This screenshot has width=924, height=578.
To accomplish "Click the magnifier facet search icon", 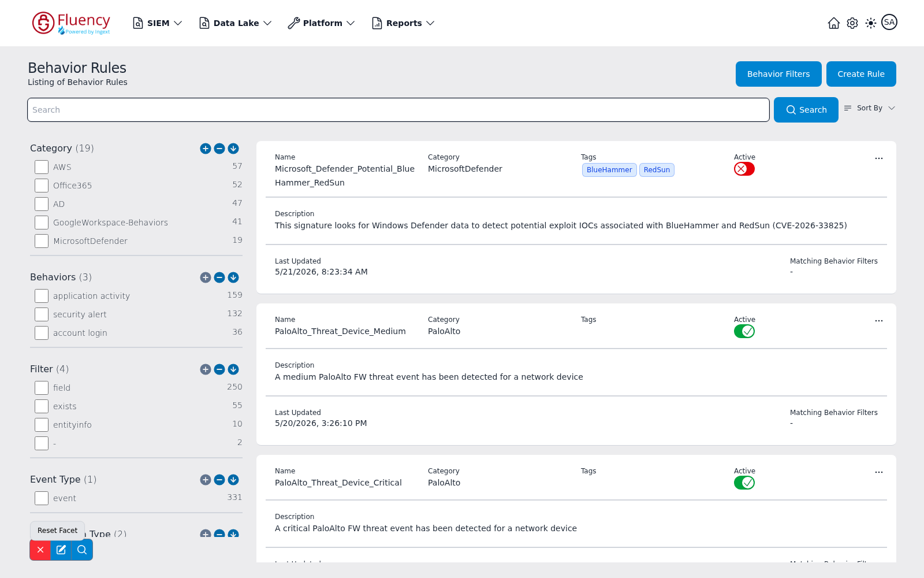I will tap(82, 550).
